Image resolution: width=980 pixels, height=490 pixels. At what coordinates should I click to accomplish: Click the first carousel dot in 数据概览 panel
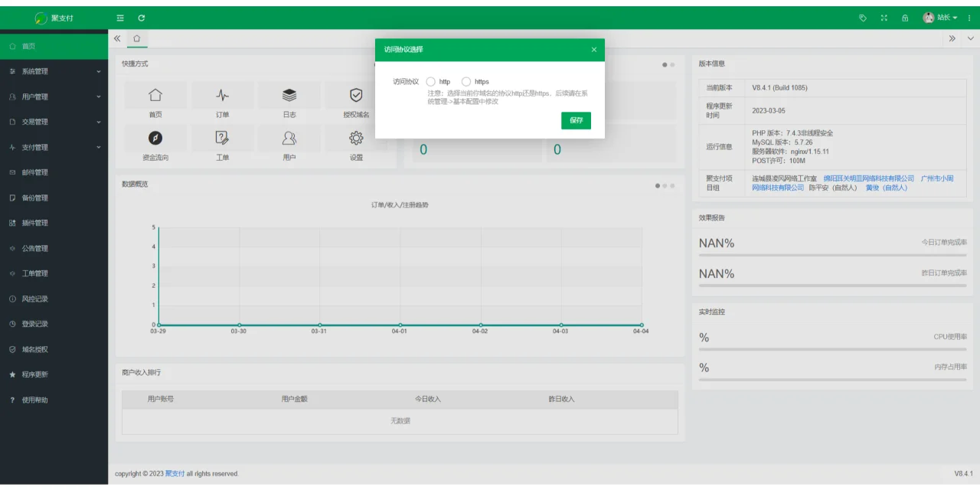[x=658, y=186]
